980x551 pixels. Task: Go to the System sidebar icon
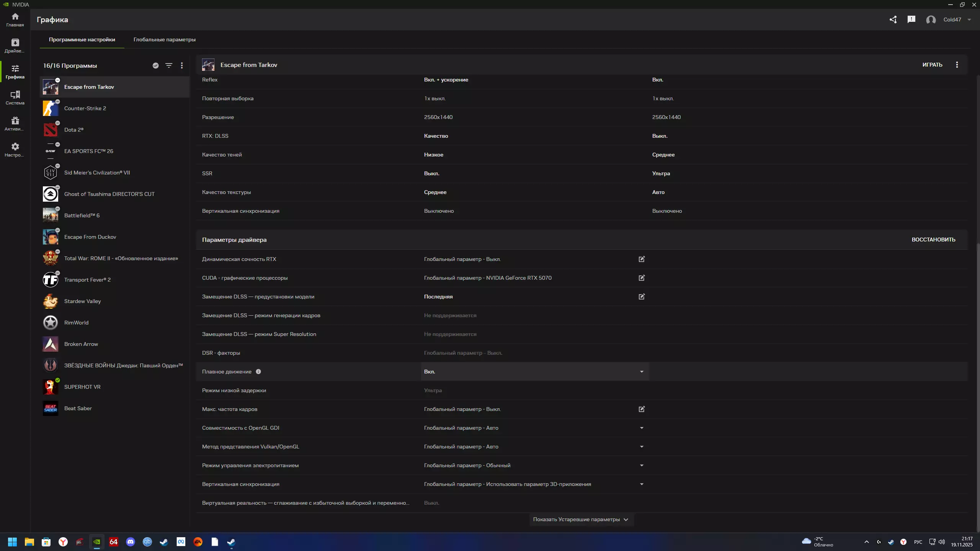(15, 97)
